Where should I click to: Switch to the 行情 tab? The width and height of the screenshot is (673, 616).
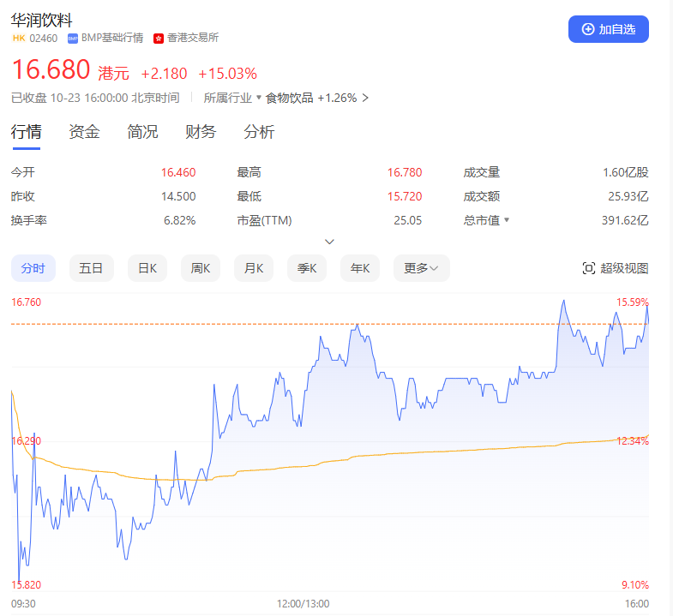tap(27, 131)
